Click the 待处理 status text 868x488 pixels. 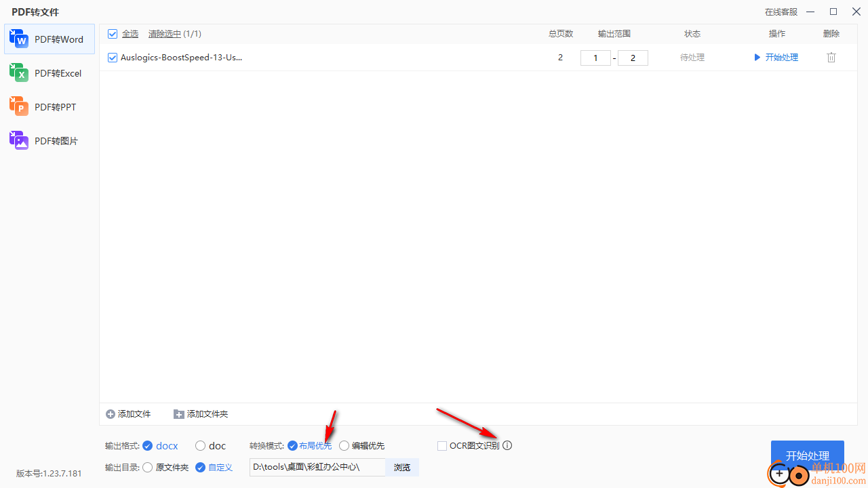pos(692,58)
